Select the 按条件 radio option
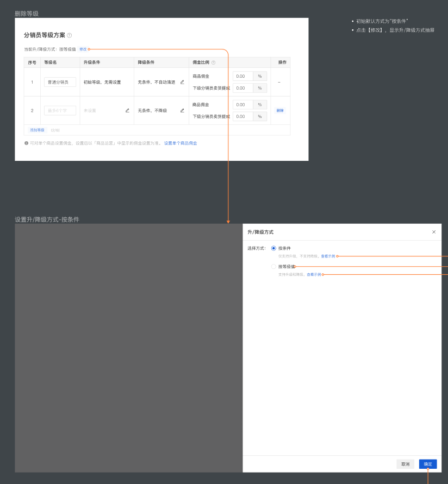Viewport: 448px width, 484px height. [273, 248]
